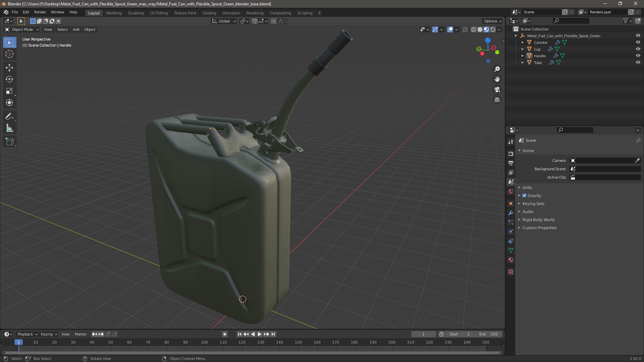Open the Physics properties tab

[511, 232]
